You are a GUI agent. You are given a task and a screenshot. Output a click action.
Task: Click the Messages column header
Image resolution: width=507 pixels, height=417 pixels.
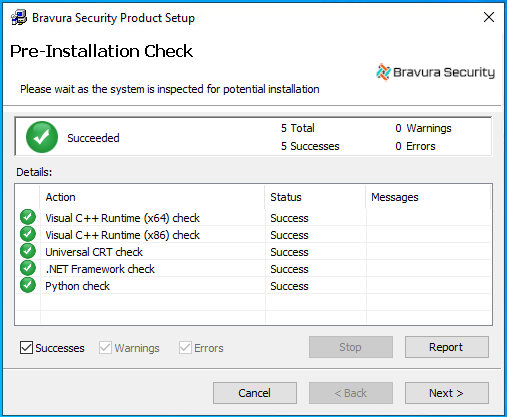(x=428, y=197)
